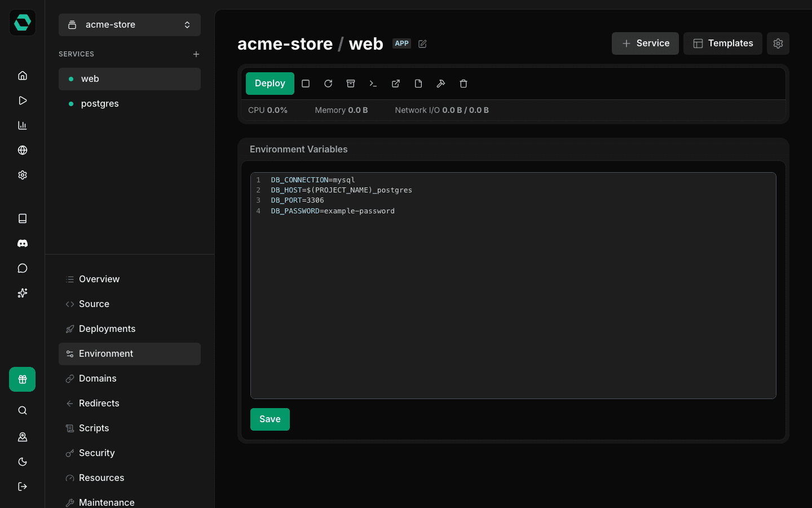Delete the service with the trash icon
The height and width of the screenshot is (508, 812).
coord(464,84)
